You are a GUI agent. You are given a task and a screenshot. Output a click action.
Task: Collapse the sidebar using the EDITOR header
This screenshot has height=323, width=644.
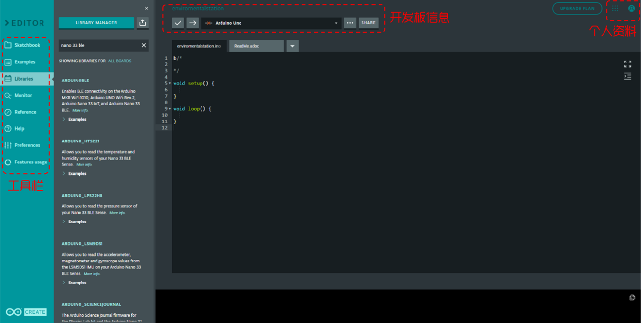25,23
